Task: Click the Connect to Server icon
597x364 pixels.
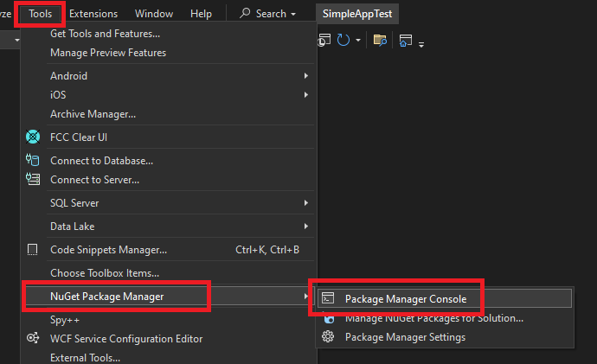Action: coord(33,179)
